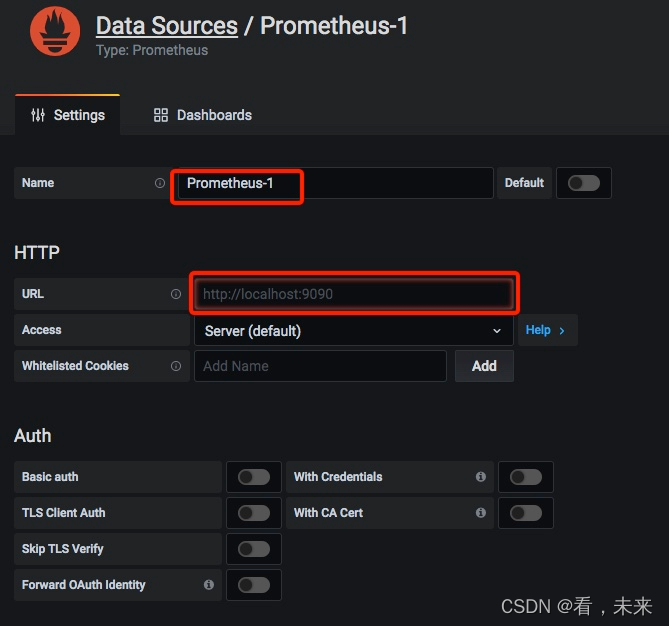Click the Prometheus flame logo icon
669x626 pixels.
coord(55,31)
